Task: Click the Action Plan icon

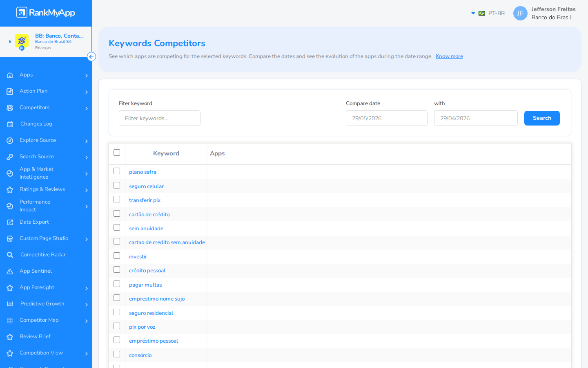Action: pyautogui.click(x=10, y=92)
